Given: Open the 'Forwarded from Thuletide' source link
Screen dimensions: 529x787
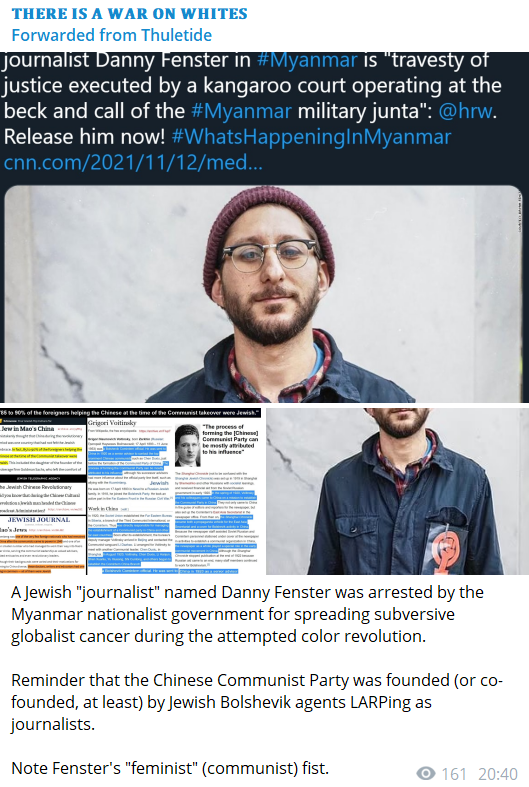Looking at the screenshot, I should coord(111,35).
